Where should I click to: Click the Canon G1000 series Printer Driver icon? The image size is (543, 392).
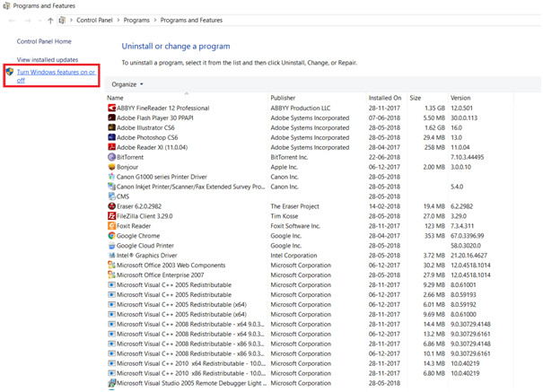[111, 177]
